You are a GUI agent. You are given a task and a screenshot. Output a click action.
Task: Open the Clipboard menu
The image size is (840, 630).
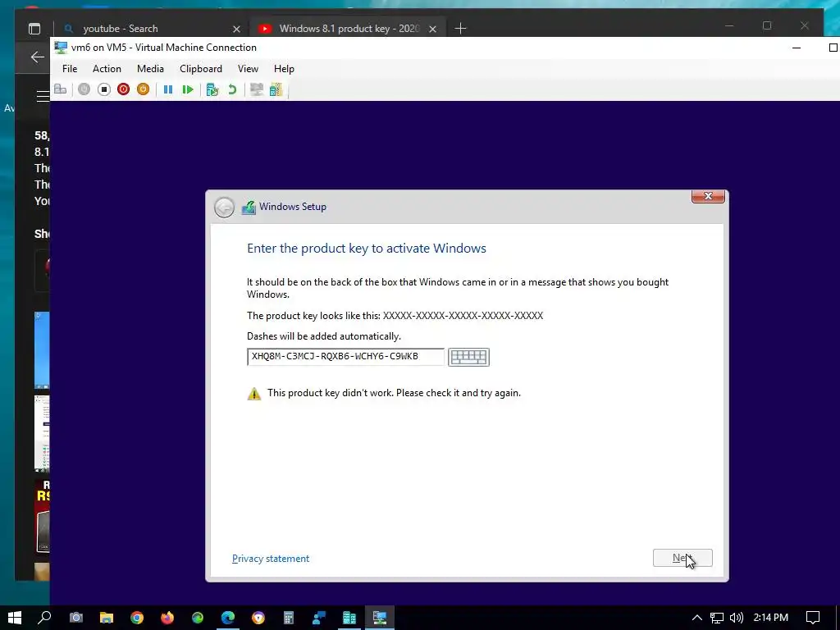coord(201,69)
